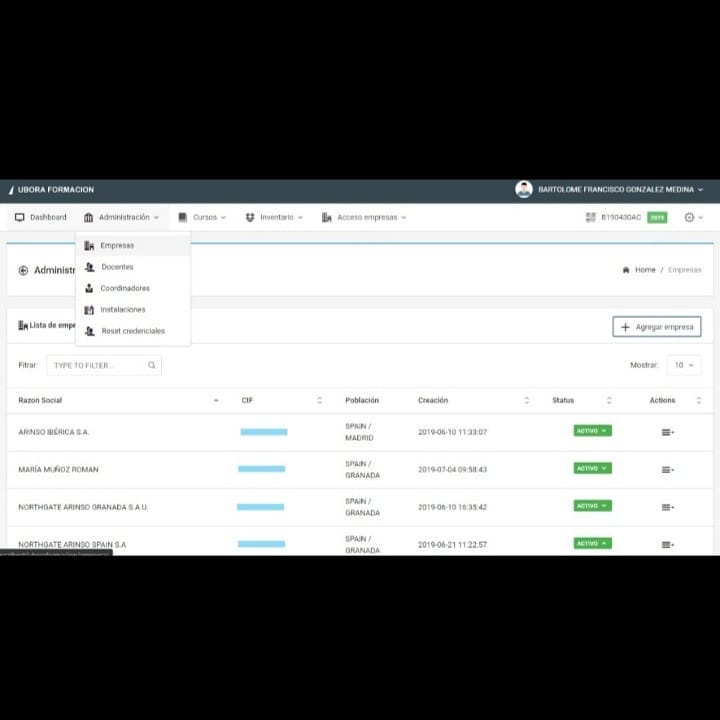Click the Ubora Formacion logo
The image size is (720, 720).
pyautogui.click(x=51, y=190)
